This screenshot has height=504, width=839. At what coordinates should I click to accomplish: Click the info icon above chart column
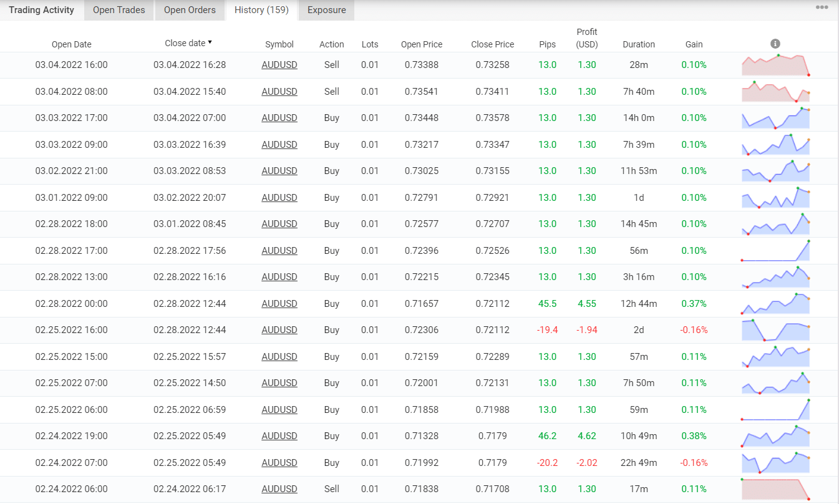[775, 44]
